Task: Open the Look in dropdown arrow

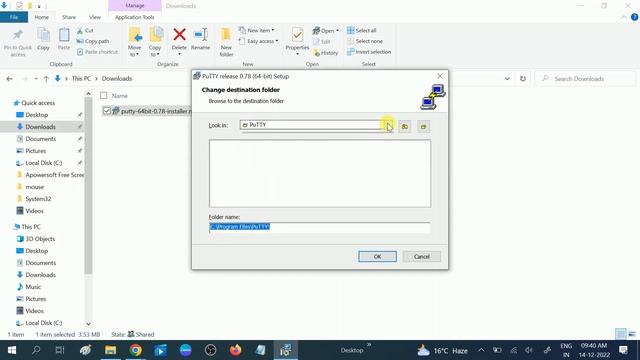Action: point(389,125)
